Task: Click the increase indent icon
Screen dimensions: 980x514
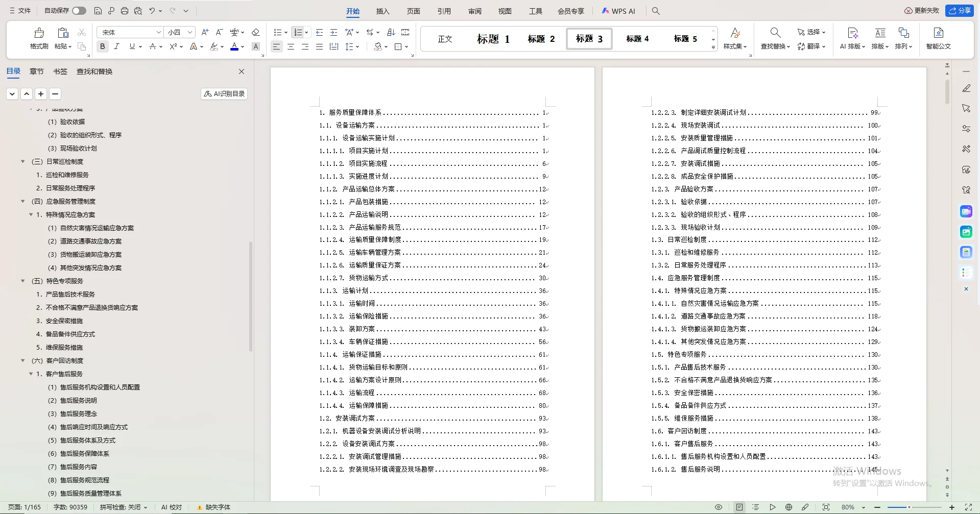Action: [333, 32]
